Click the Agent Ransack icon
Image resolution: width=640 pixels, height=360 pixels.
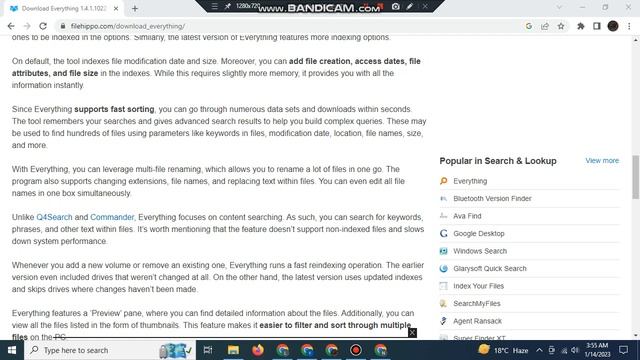(x=444, y=321)
